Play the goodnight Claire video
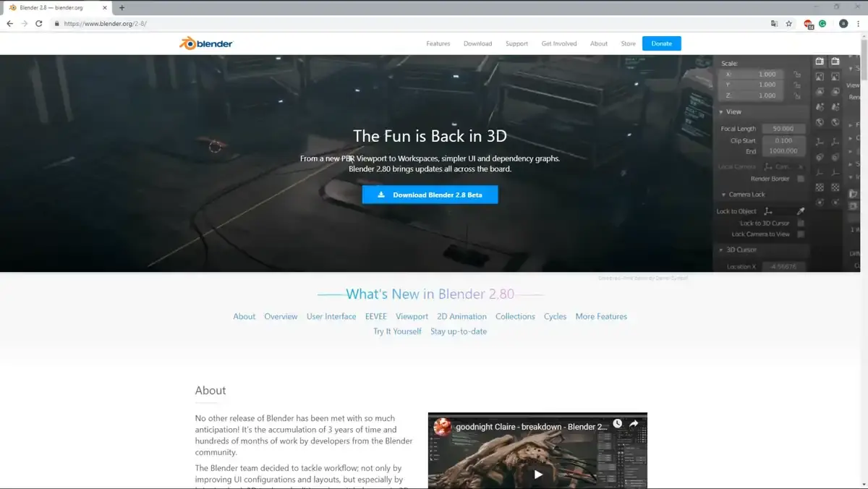 click(x=538, y=475)
